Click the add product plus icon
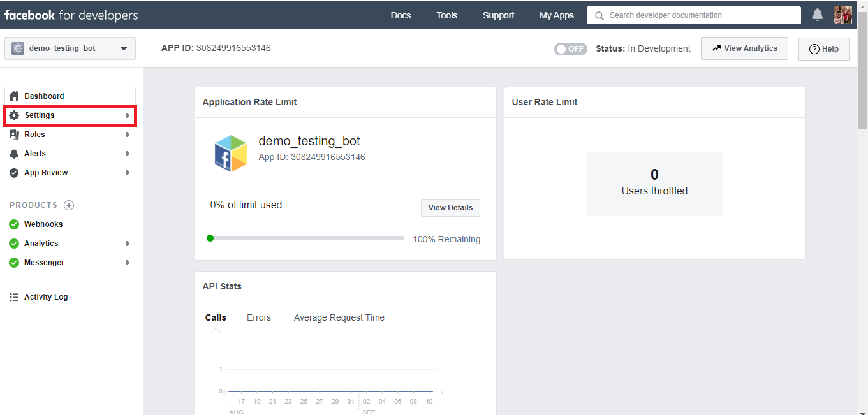This screenshot has width=868, height=415. [x=68, y=205]
